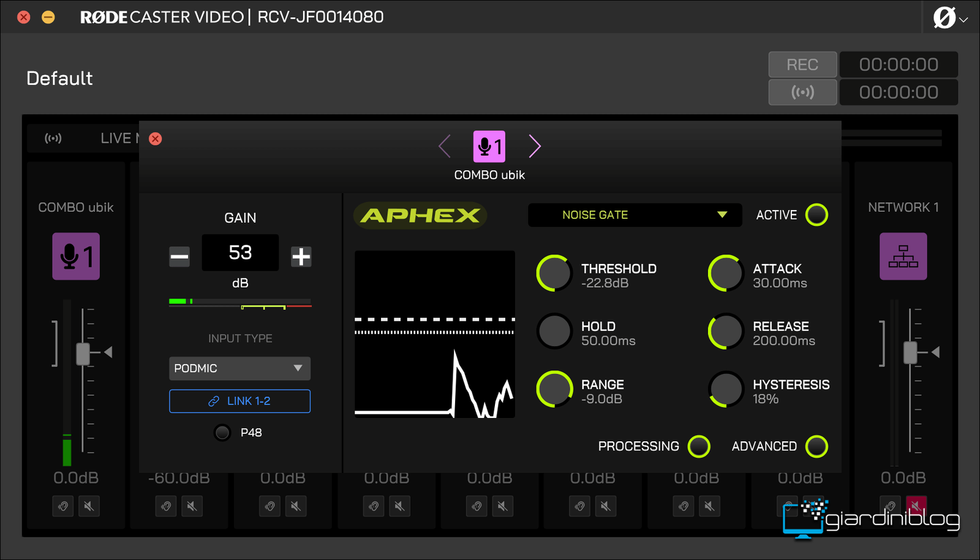Screen dimensions: 980x560
Task: Click the streaming broadcast icon button under REC
Action: (x=802, y=92)
